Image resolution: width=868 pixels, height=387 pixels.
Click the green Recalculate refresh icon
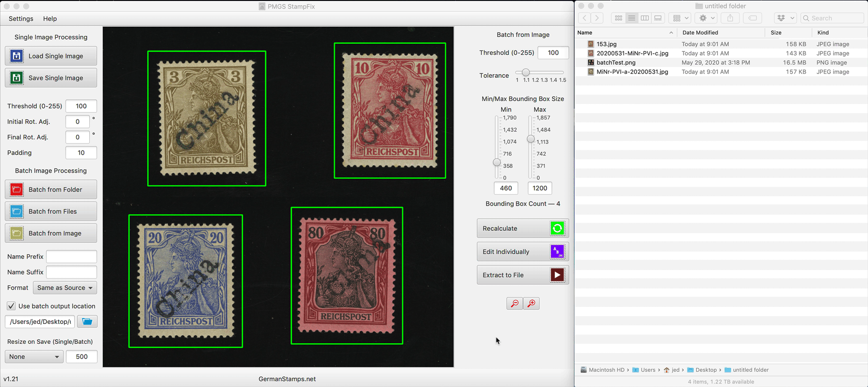[x=557, y=228]
